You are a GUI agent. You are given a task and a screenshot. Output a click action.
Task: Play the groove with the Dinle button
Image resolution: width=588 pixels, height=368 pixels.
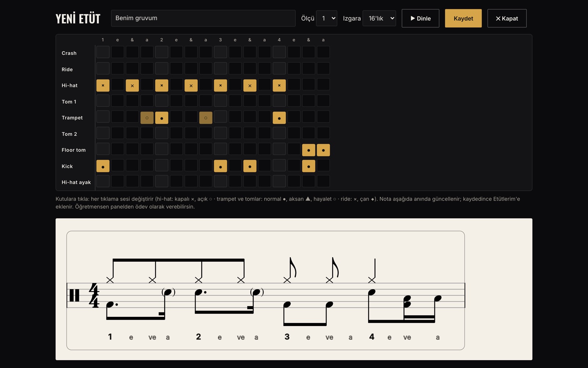click(x=420, y=18)
